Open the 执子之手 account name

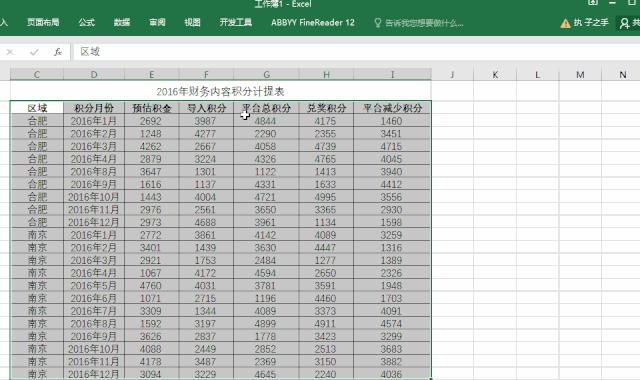(591, 22)
